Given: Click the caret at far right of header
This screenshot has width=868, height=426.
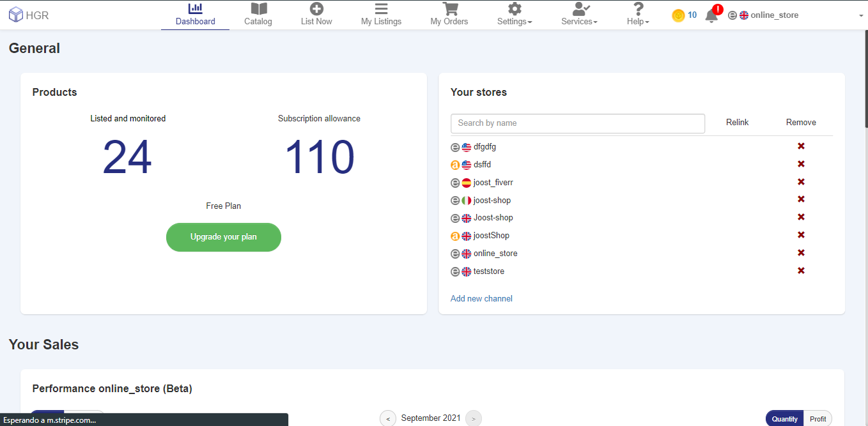Looking at the screenshot, I should (x=861, y=16).
